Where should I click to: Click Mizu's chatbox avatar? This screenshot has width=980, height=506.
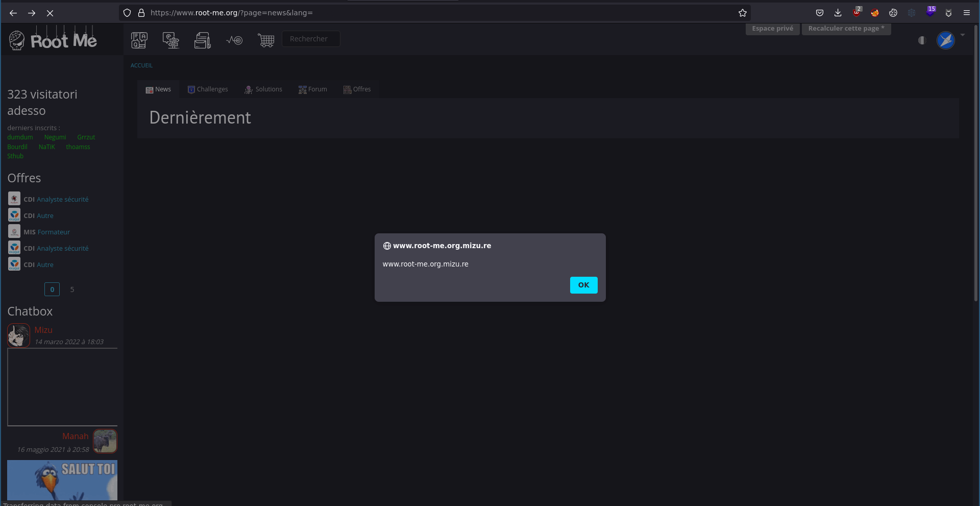tap(19, 335)
